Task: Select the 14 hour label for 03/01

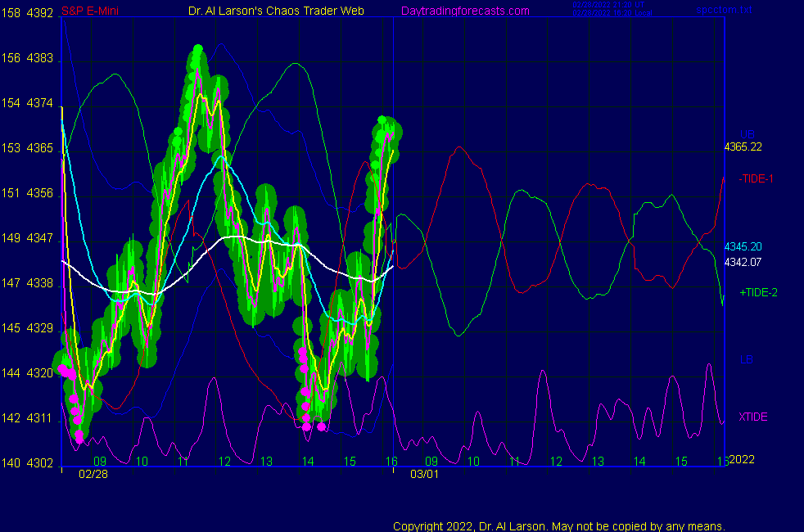Action: tap(639, 462)
